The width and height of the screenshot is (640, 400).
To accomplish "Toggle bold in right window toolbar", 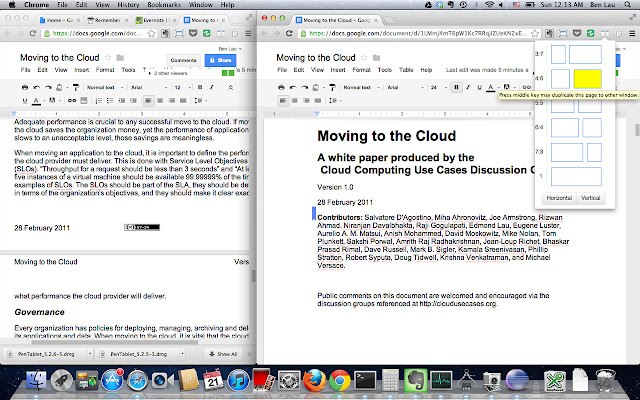I will [x=456, y=87].
